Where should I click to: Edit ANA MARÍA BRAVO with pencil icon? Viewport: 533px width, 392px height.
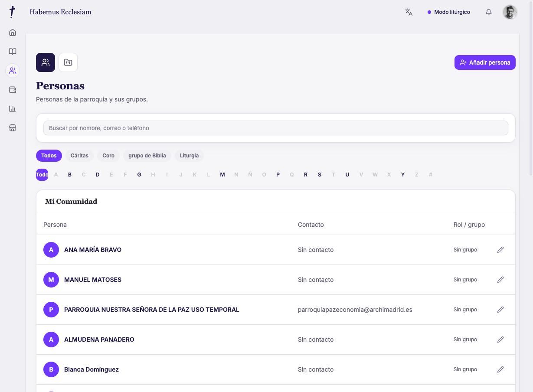[500, 250]
